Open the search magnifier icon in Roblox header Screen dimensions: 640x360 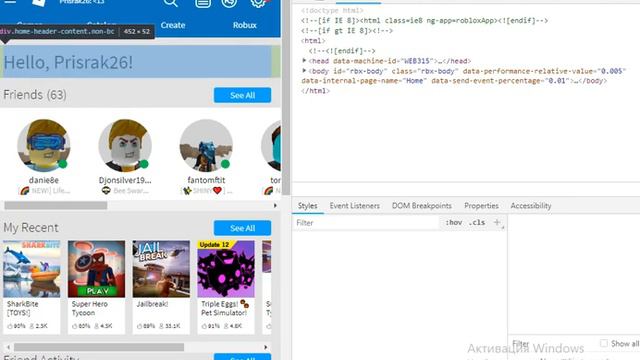click(170, 3)
